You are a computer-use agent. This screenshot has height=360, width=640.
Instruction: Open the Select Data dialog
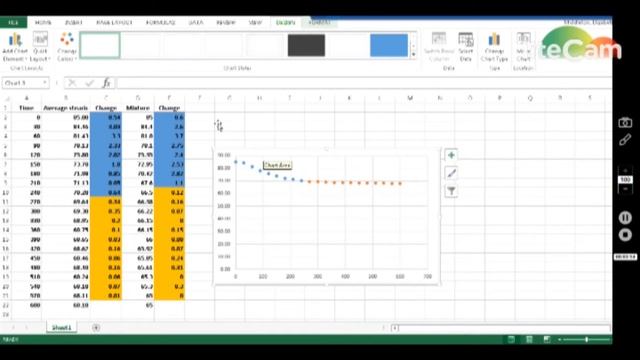[x=466, y=47]
